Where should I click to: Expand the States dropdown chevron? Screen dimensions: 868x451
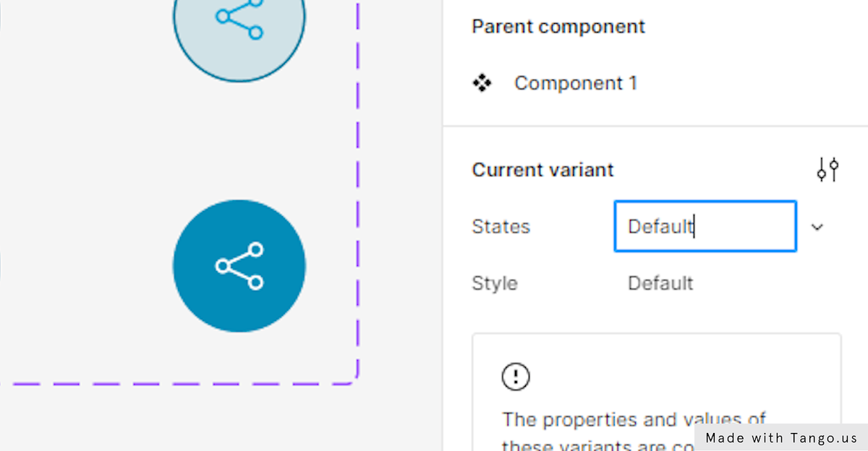tap(817, 227)
